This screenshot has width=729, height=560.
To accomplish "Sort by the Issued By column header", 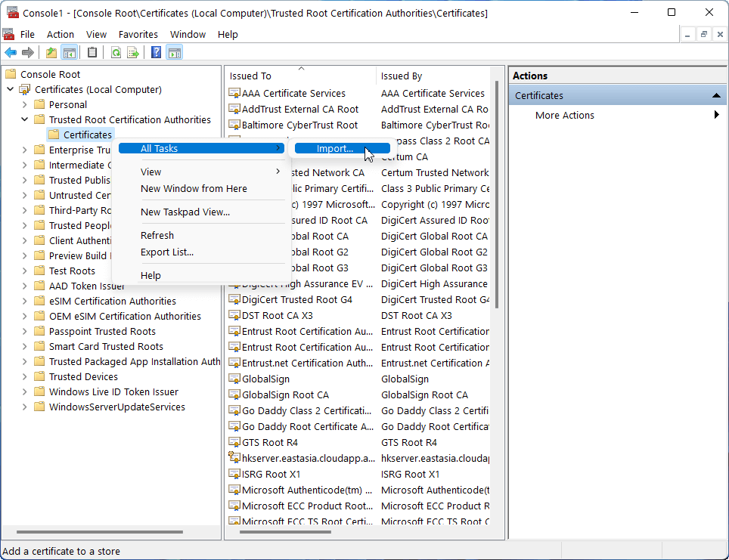I will click(x=434, y=76).
